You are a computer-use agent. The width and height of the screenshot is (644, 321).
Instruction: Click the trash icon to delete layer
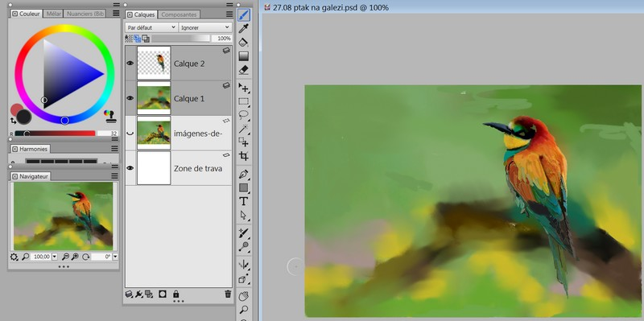(228, 294)
